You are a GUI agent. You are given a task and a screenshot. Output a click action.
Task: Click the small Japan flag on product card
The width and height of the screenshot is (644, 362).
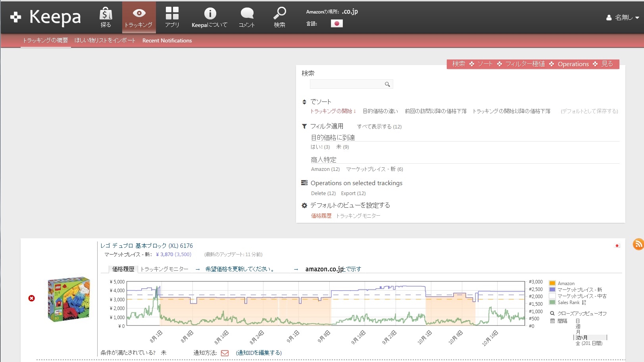point(617,246)
